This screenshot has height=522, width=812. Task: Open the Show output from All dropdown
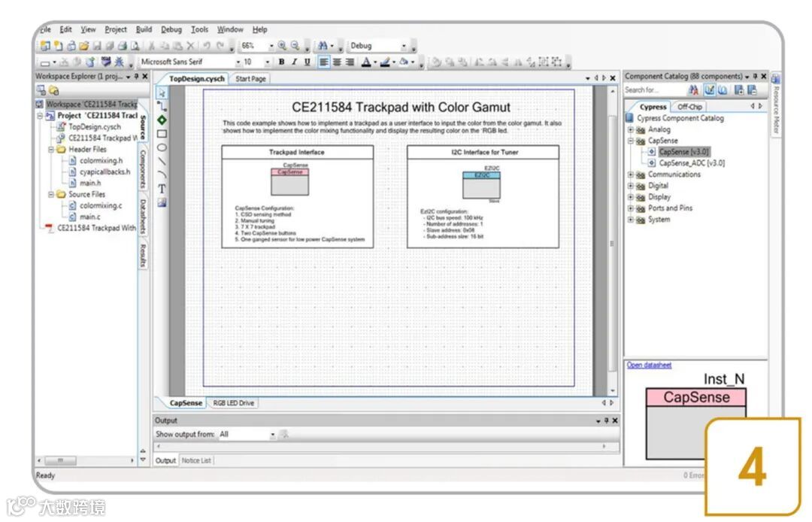[x=272, y=435]
